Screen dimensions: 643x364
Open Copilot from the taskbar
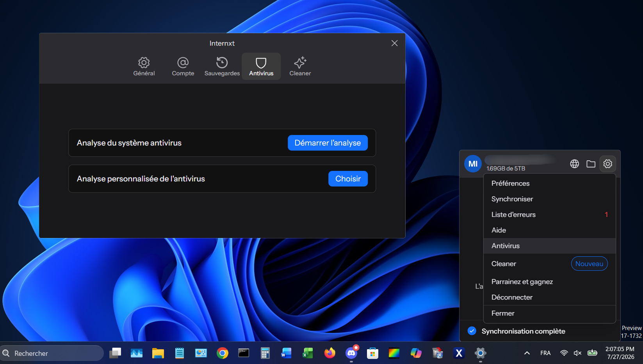pyautogui.click(x=416, y=353)
